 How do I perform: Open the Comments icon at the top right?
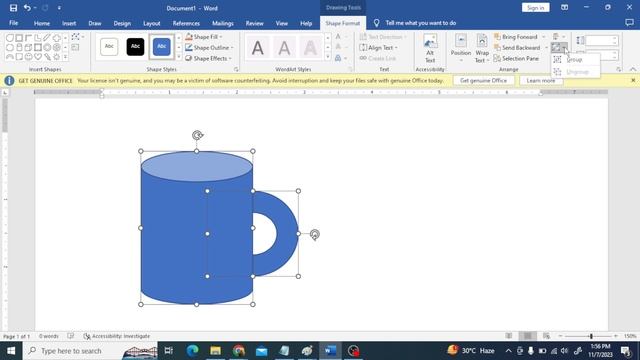(x=629, y=23)
